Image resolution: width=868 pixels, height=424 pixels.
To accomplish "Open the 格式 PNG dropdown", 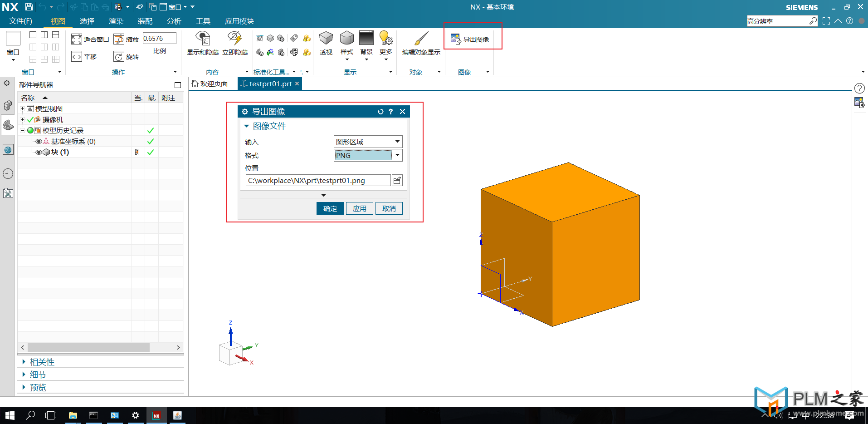I will 368,155.
